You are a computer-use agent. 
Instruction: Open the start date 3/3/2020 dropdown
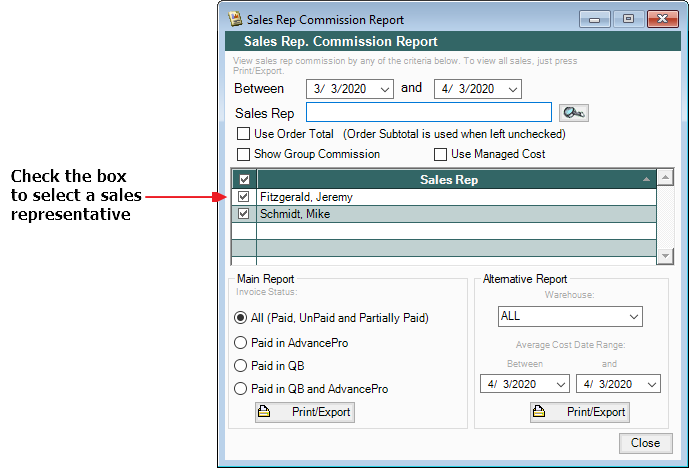point(385,89)
